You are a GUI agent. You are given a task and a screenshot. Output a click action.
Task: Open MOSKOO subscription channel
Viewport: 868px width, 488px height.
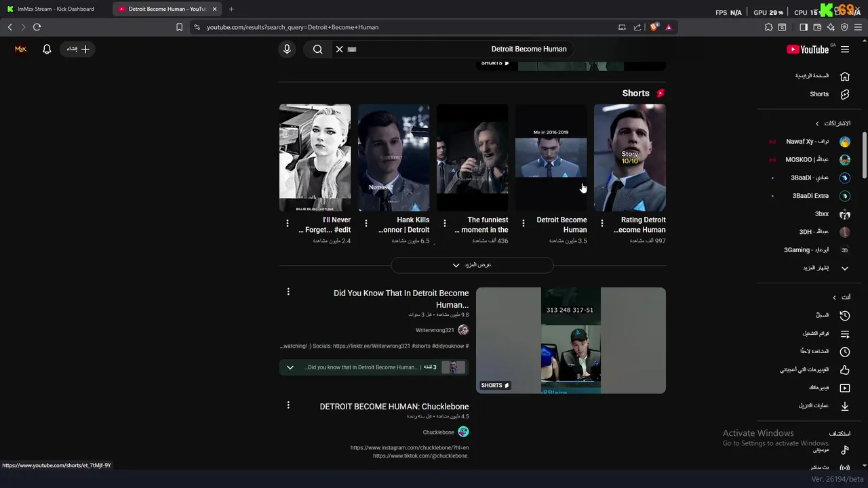click(x=807, y=160)
